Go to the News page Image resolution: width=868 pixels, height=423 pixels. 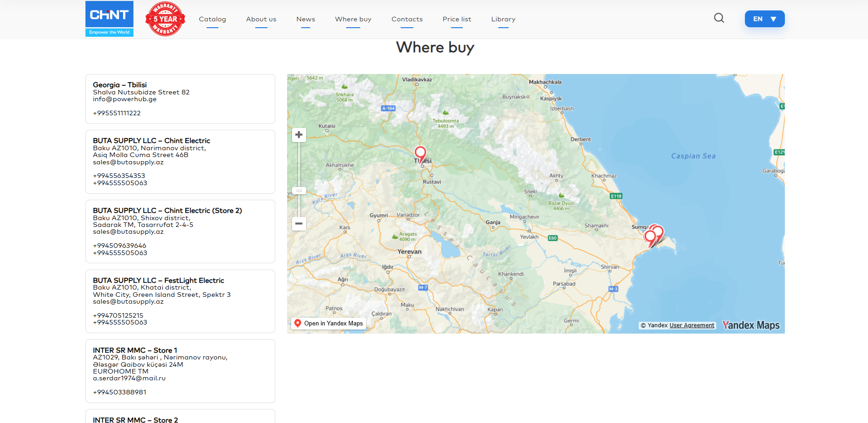click(x=306, y=19)
